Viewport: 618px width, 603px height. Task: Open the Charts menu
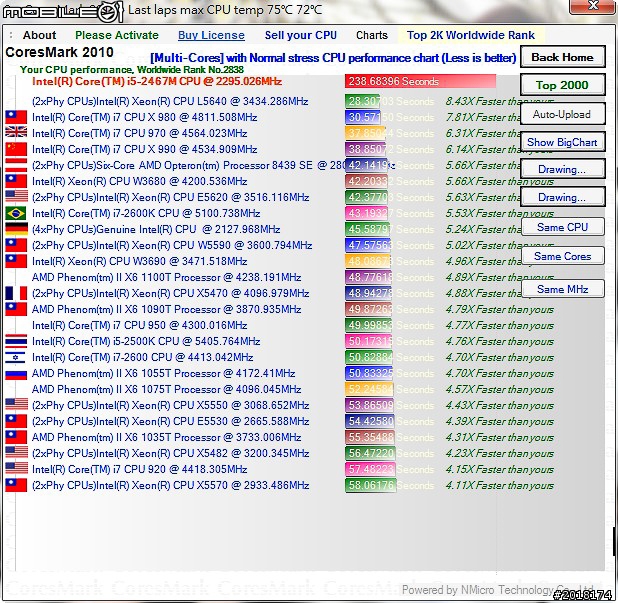372,35
